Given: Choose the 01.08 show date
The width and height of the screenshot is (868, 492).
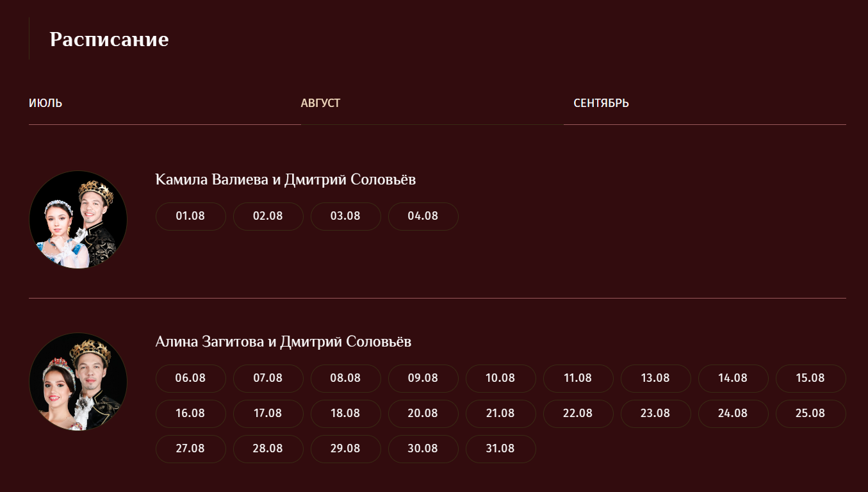Looking at the screenshot, I should point(190,217).
